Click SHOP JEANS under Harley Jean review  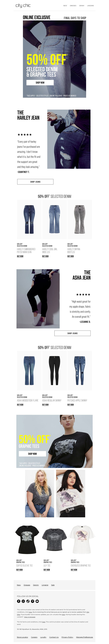[35, 182]
